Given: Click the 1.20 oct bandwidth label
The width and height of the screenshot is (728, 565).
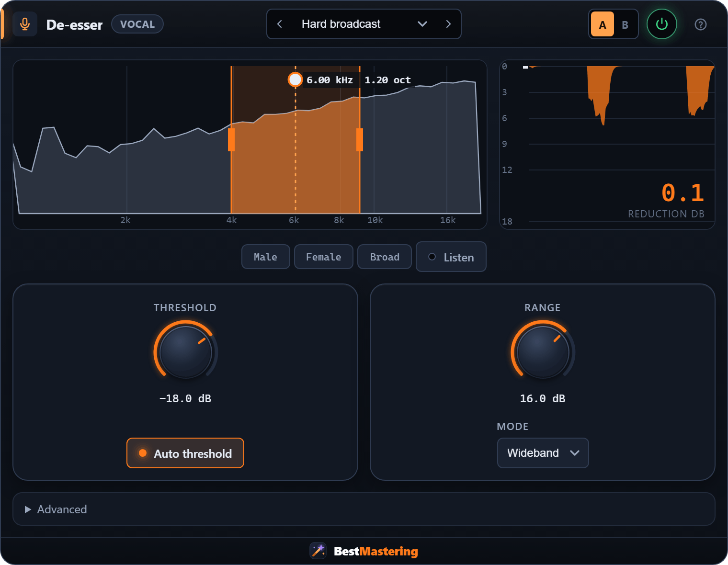Looking at the screenshot, I should 387,80.
